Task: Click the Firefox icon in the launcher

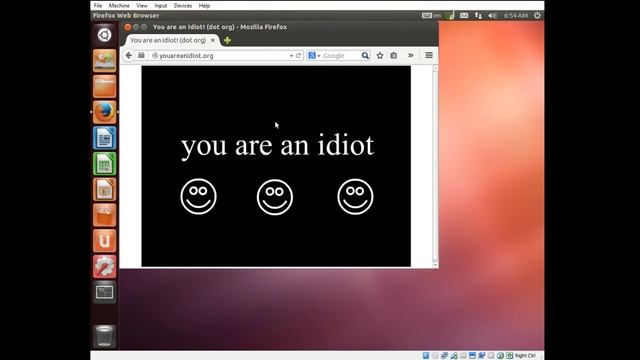Action: pos(104,112)
